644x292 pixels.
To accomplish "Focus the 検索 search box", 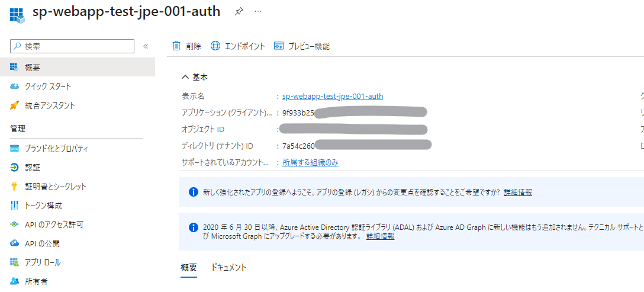I will pyautogui.click(x=72, y=46).
